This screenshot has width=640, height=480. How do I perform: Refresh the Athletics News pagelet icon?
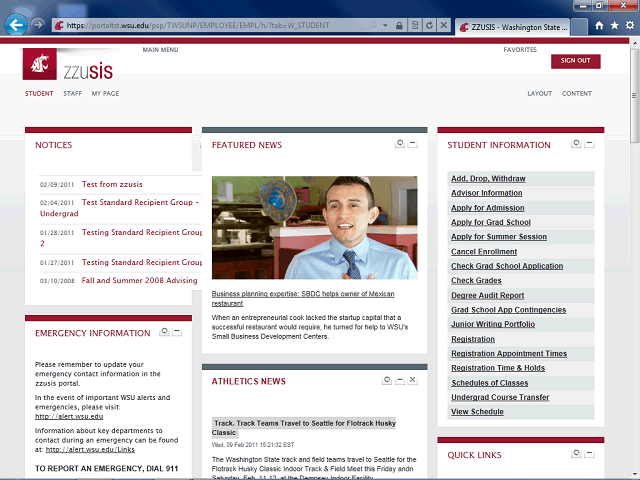point(387,380)
